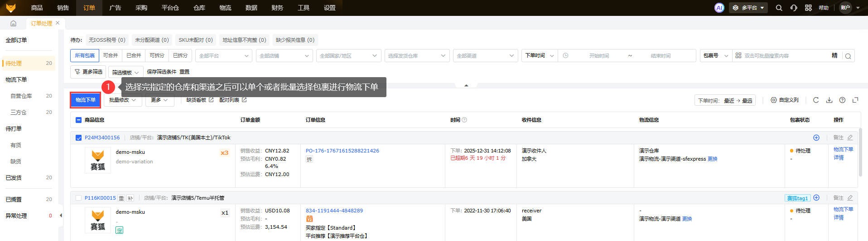Viewport: 868px width, 241px height.
Task: Select 可合并 filter
Action: tap(111, 55)
